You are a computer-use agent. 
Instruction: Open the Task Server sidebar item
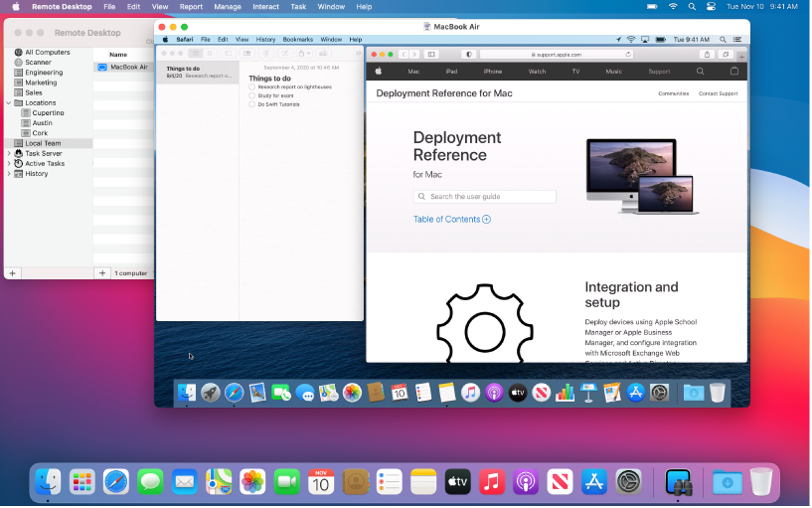pos(43,153)
